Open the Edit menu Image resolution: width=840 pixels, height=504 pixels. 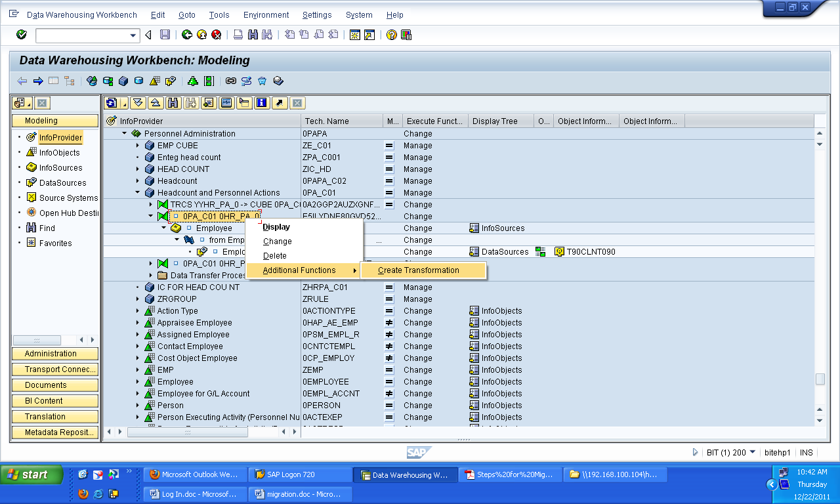pyautogui.click(x=157, y=15)
